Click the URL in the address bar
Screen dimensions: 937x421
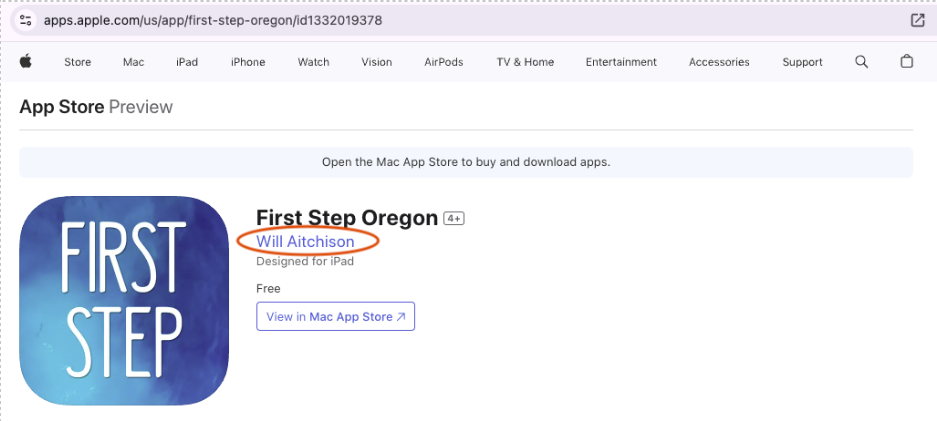[x=213, y=20]
